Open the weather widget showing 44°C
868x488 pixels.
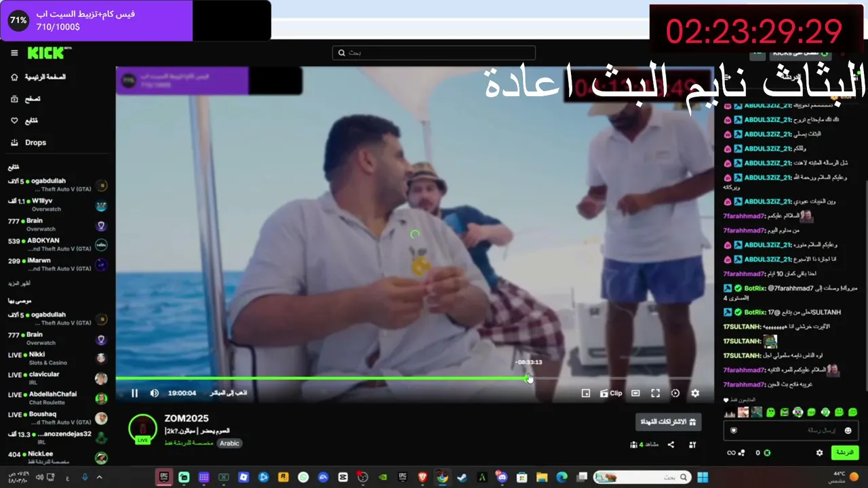[x=844, y=477]
